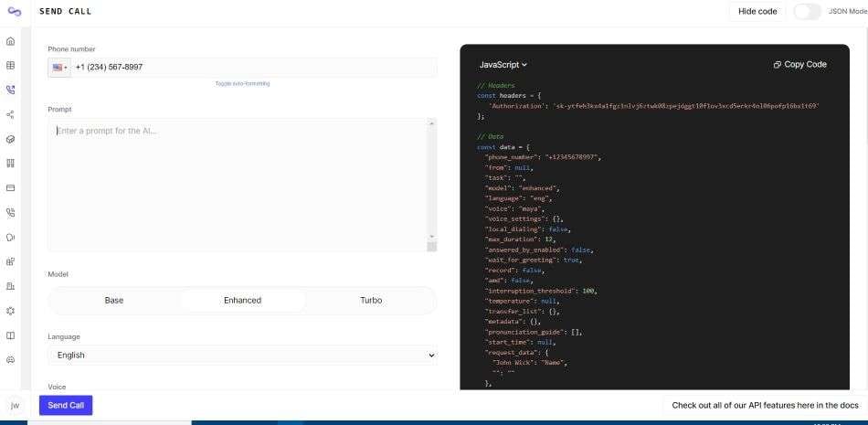Open the table grid icon in sidebar
Screen dimensions: 868x425
tap(10, 66)
